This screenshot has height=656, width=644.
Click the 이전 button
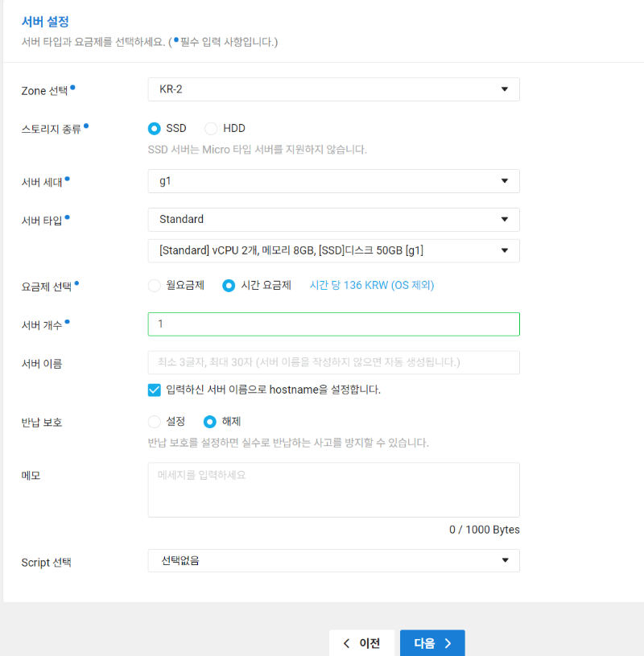click(361, 643)
